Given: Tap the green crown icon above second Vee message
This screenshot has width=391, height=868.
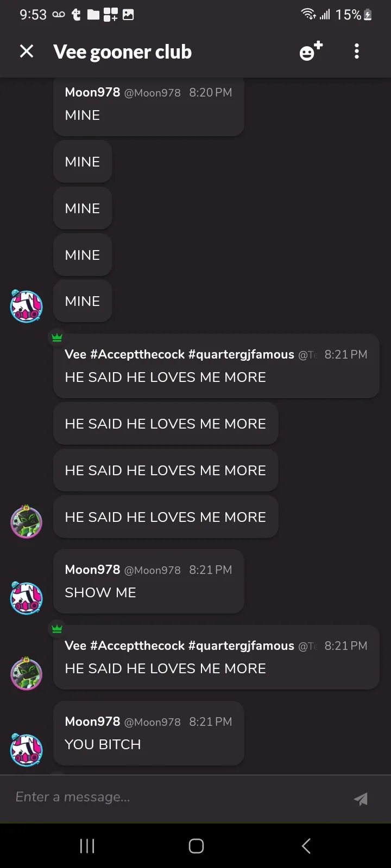Looking at the screenshot, I should (57, 629).
